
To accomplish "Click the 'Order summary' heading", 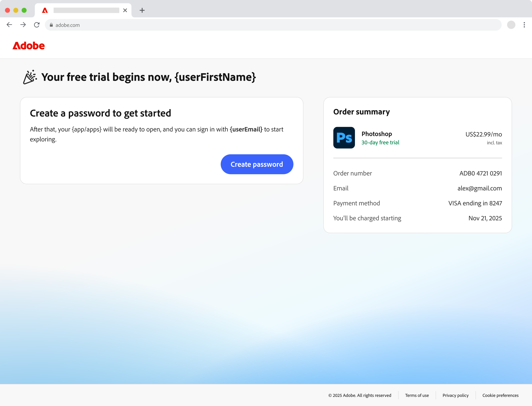I will pyautogui.click(x=361, y=112).
